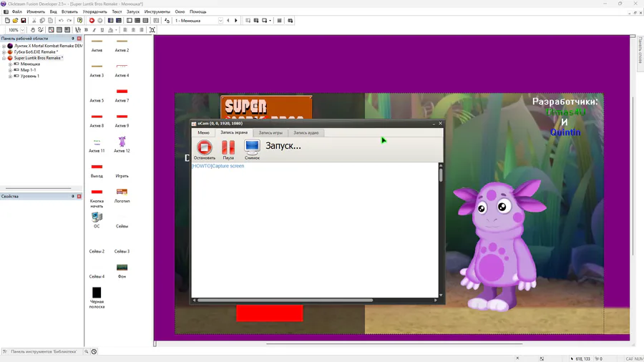Open the Панель инструментов 'Библиотека' bar
644x362 pixels.
pyautogui.click(x=44, y=352)
